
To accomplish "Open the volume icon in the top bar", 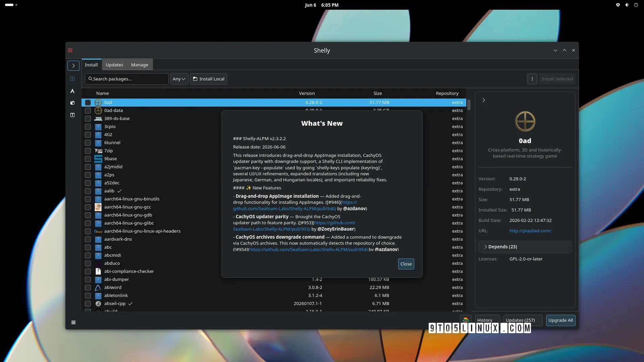I will tap(627, 5).
